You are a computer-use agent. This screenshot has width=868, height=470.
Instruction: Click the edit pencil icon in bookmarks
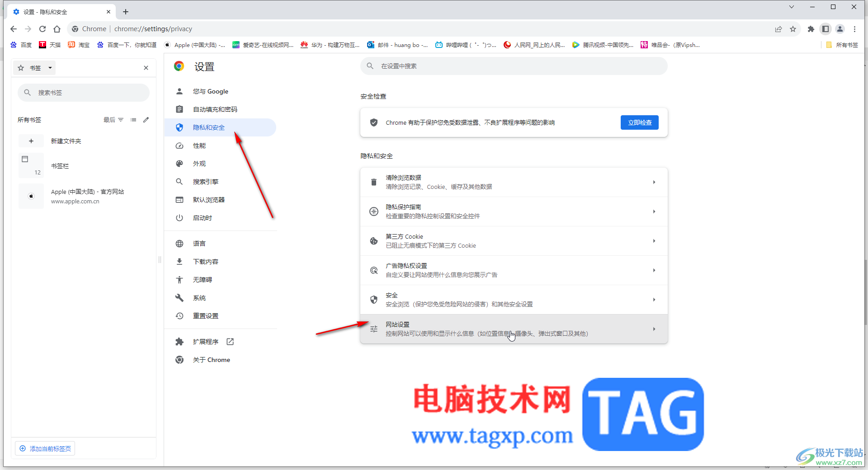click(146, 120)
